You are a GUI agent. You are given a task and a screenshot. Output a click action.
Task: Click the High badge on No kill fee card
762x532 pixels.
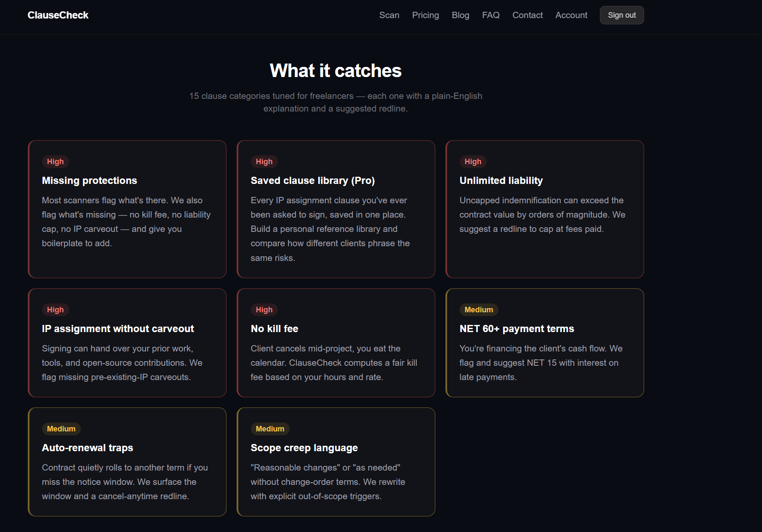pyautogui.click(x=264, y=309)
